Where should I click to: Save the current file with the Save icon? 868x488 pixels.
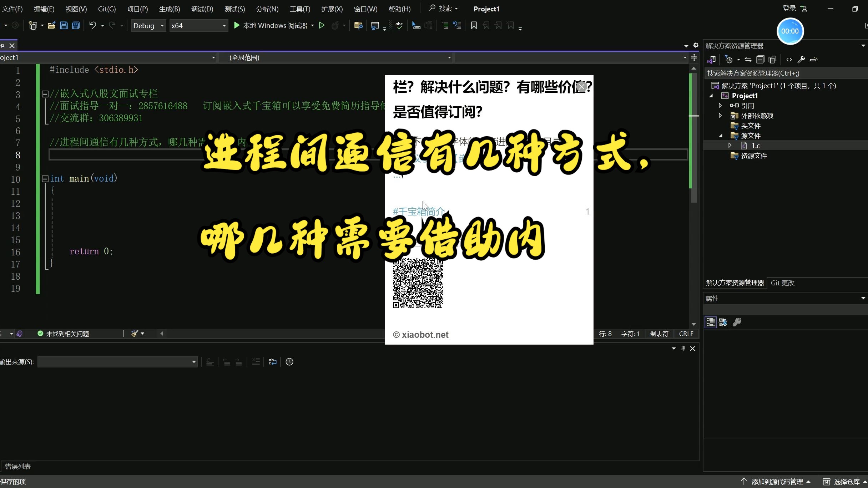click(x=64, y=25)
